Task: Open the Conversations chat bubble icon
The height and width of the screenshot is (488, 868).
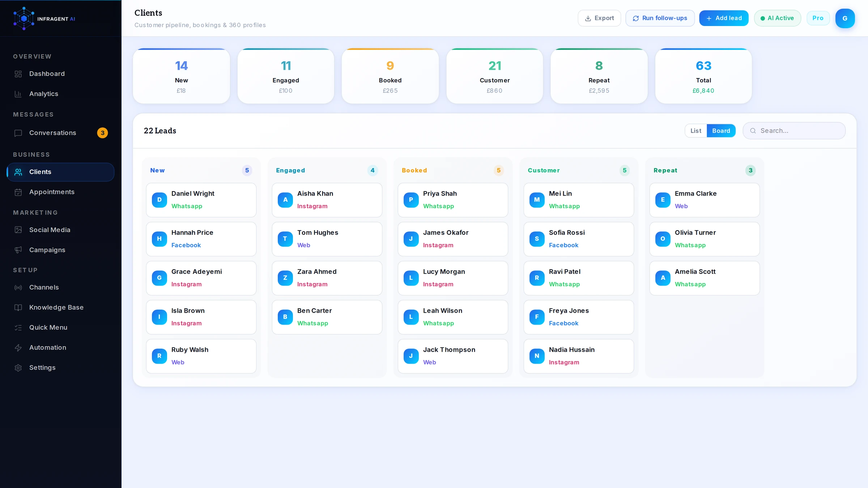Action: coord(18,133)
